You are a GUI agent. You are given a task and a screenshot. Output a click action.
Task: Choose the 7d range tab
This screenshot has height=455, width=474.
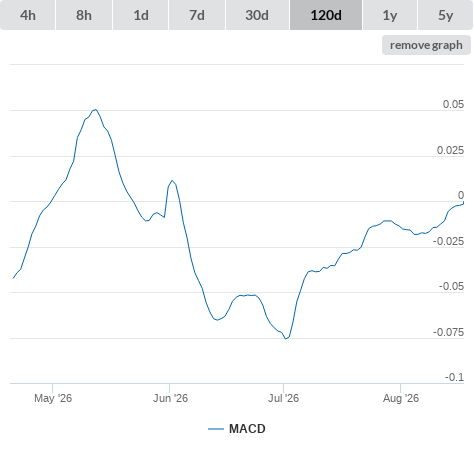click(197, 15)
